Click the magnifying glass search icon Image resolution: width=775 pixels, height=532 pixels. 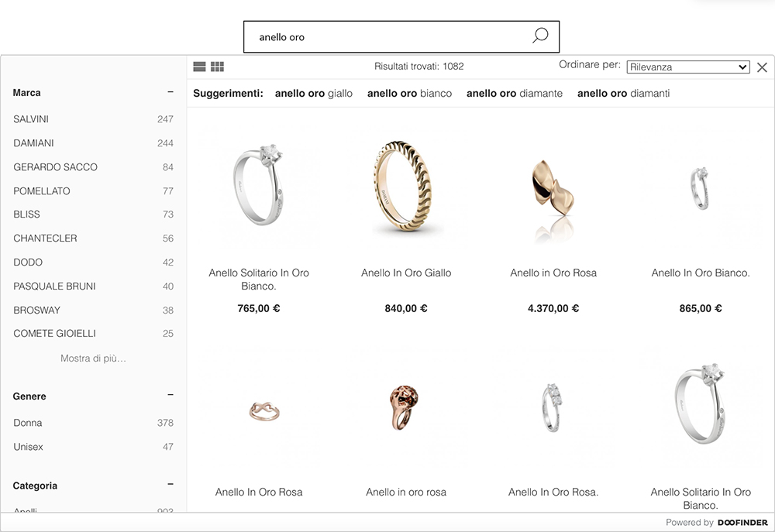pyautogui.click(x=540, y=36)
